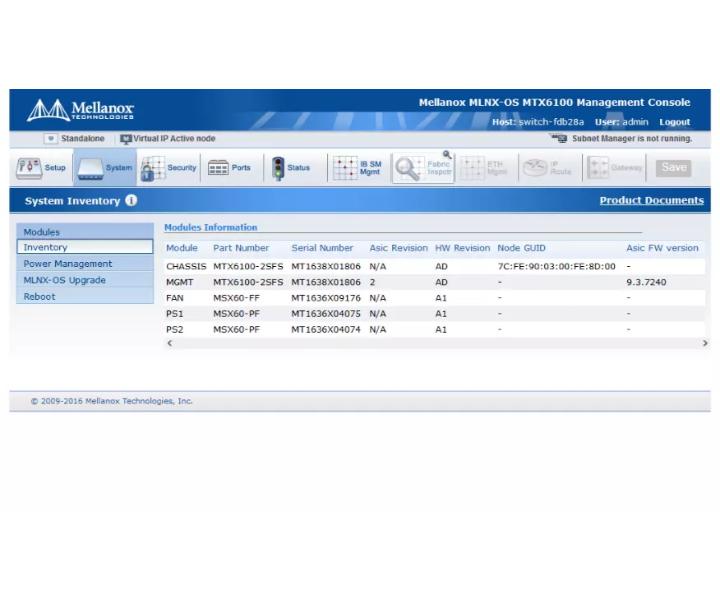Viewport: 720px width, 600px height.
Task: Open MLNX-OS Upgrade in the sidebar
Action: [85, 280]
